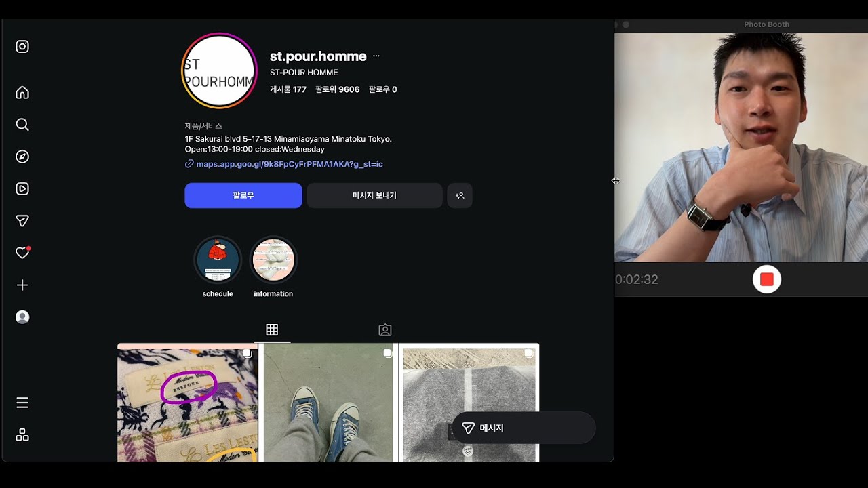The height and width of the screenshot is (488, 868).
Task: Stop recording in the Photo Booth window
Action: tap(767, 279)
